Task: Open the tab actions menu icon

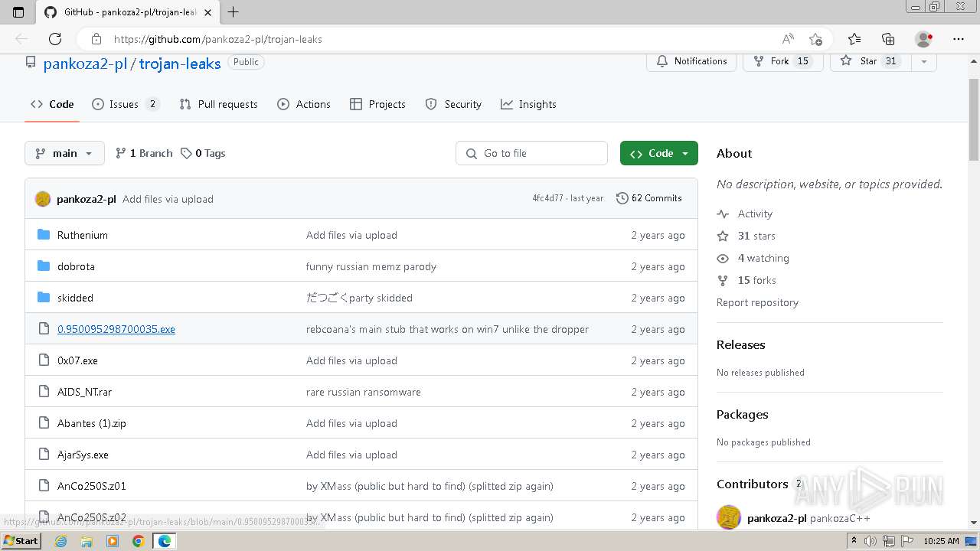Action: click(x=18, y=11)
